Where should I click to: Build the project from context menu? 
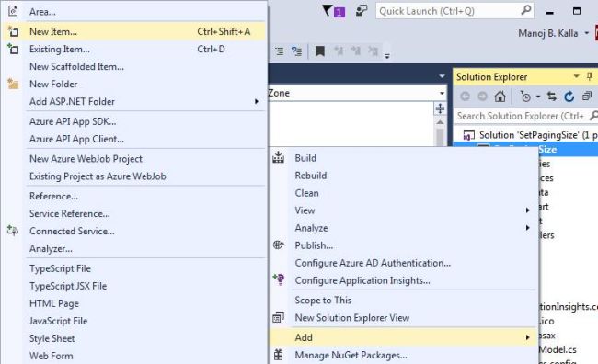coord(404,158)
